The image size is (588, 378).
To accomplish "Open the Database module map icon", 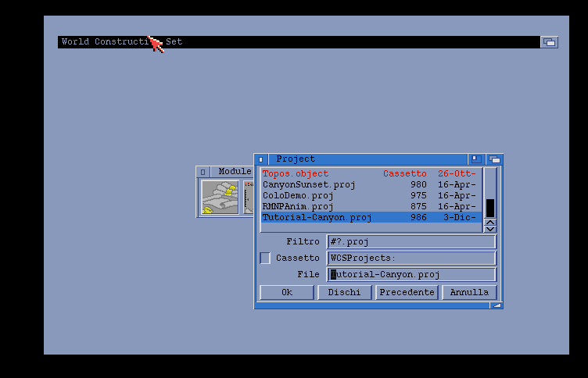I will coord(220,197).
